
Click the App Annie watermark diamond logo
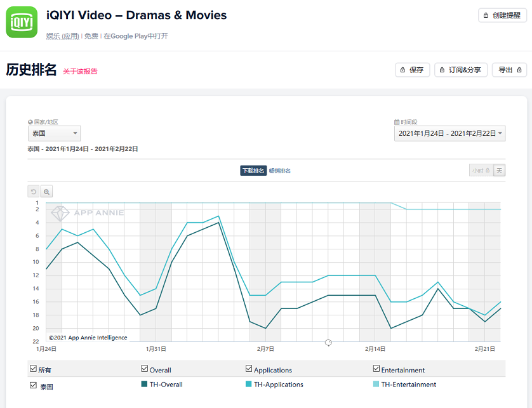coord(60,213)
